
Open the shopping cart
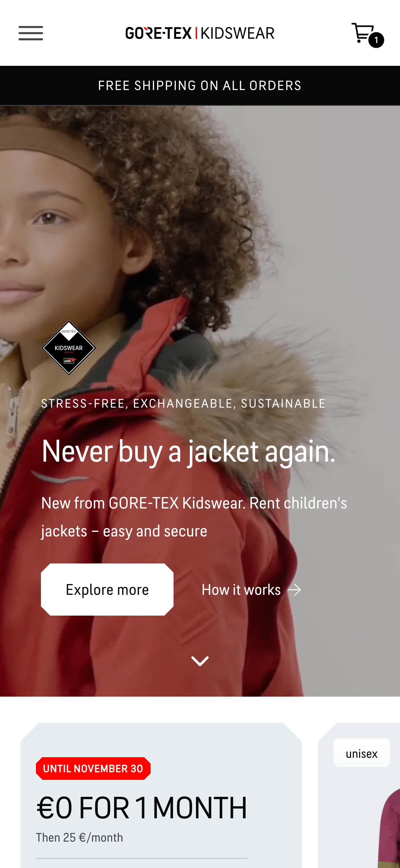(362, 33)
